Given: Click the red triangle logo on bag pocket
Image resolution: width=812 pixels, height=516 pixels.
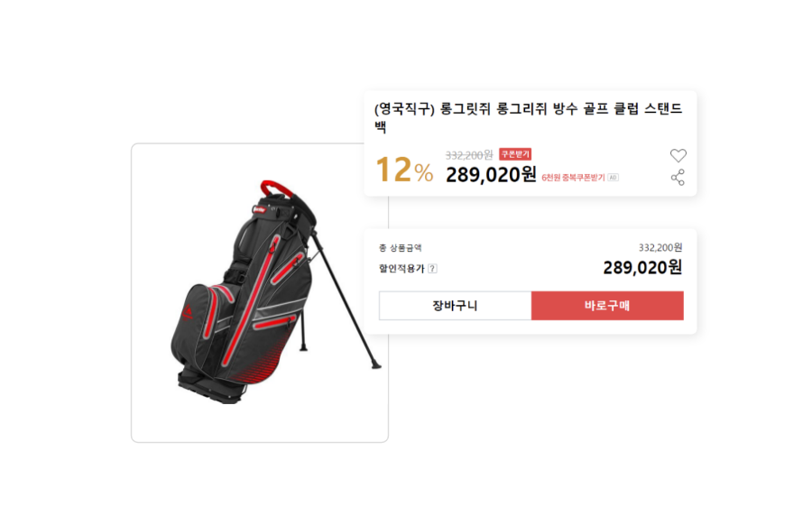Looking at the screenshot, I should pyautogui.click(x=188, y=312).
